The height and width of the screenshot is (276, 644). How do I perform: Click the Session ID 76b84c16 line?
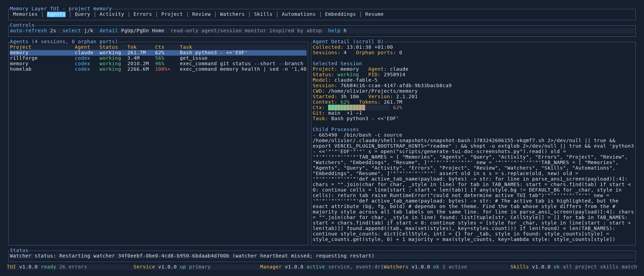pyautogui.click(x=382, y=85)
